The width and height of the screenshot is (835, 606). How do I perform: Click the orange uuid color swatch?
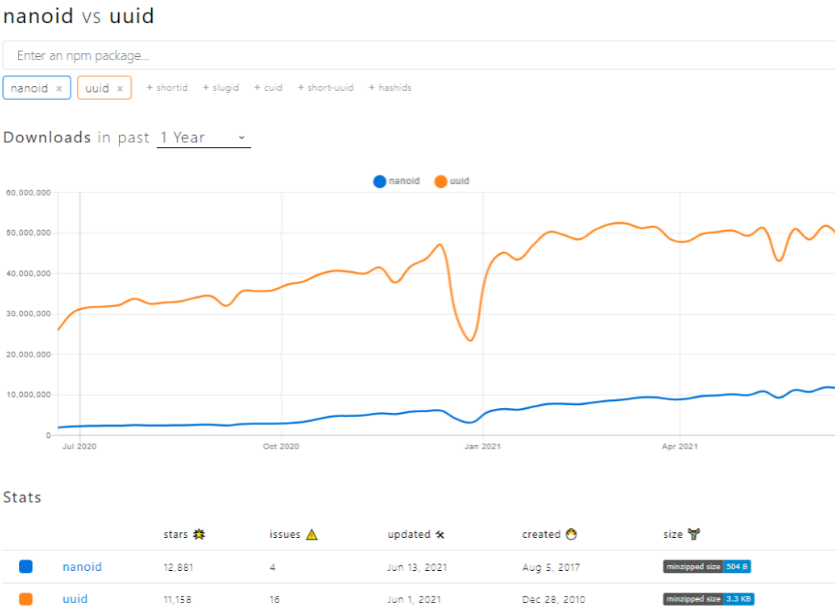[26, 599]
